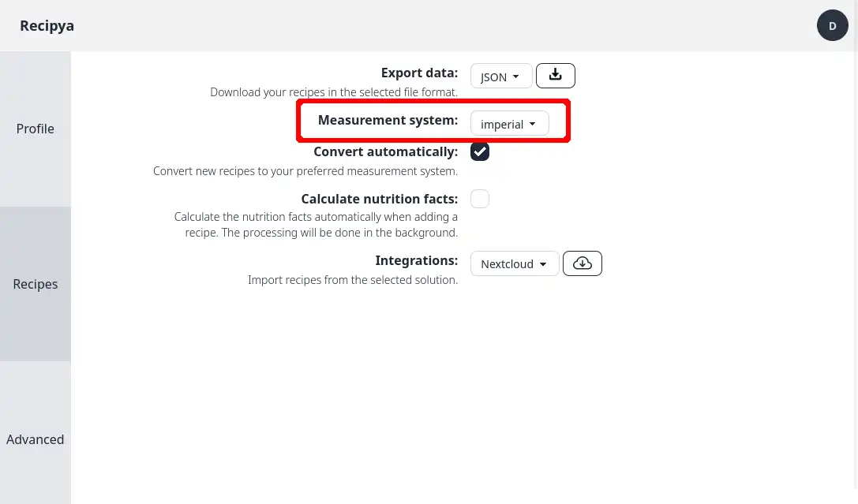Click the dropdown arrow beside imperial
858x504 pixels.
pos(533,124)
